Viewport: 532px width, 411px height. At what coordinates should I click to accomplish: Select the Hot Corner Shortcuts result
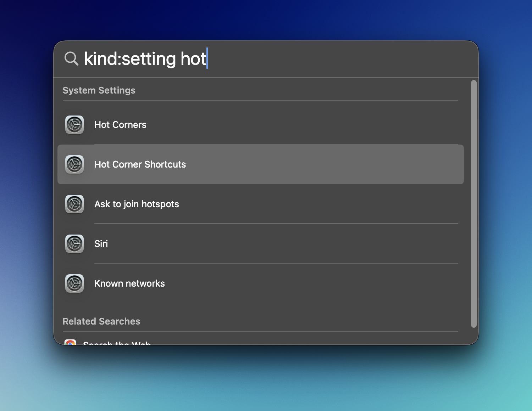tap(261, 164)
